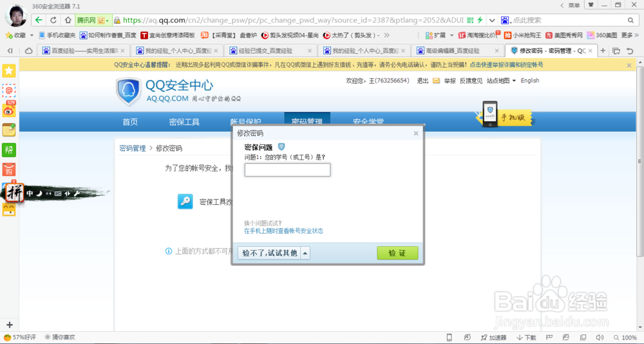
Task: Click the 加速器 accelerator in status bar
Action: coord(494,338)
